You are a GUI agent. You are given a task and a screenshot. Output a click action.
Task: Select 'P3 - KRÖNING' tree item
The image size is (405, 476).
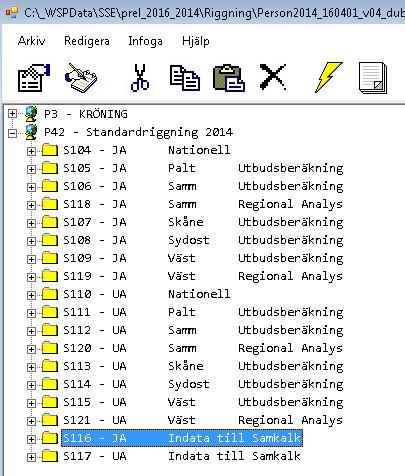coord(86,114)
